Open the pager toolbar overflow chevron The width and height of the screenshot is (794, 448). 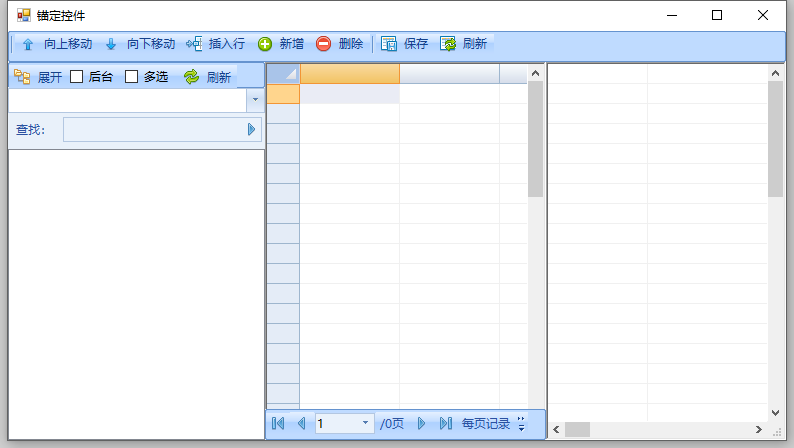click(x=521, y=424)
